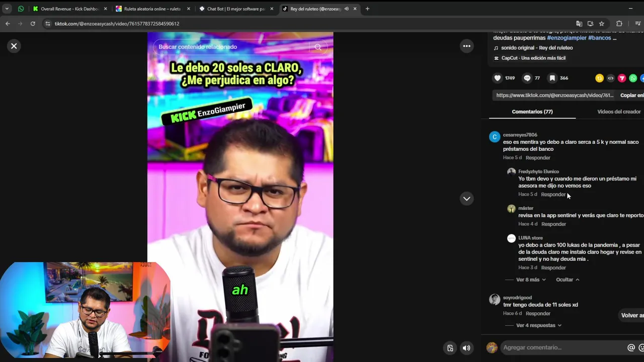The width and height of the screenshot is (644, 362).
Task: Switch to Ruleta aleatoria online tab
Action: click(x=152, y=9)
